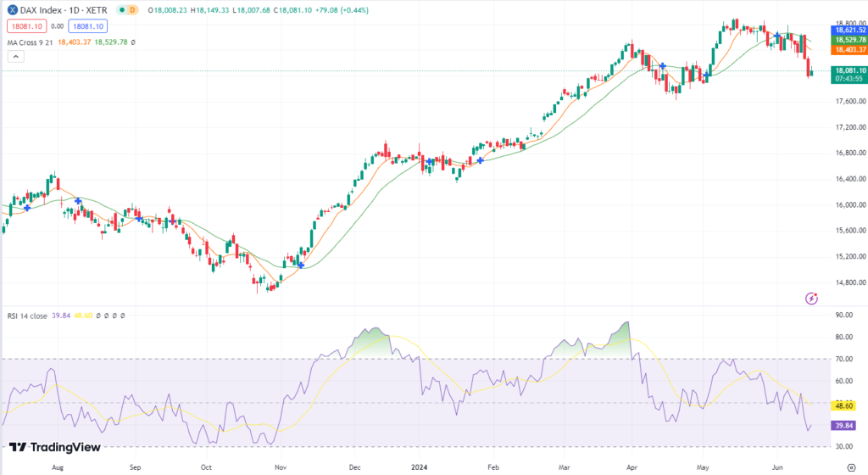Click the purple lightning bolt icon

pos(811,299)
